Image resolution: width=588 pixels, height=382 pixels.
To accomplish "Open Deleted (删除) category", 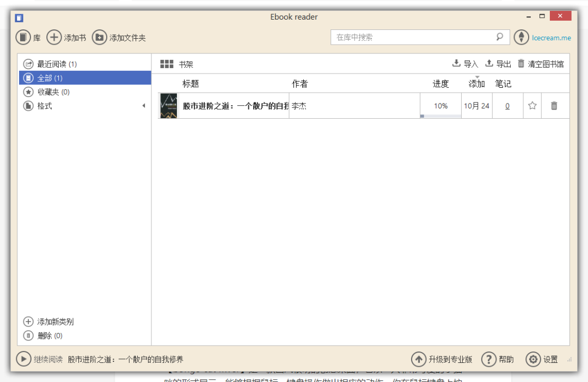I will pos(43,336).
